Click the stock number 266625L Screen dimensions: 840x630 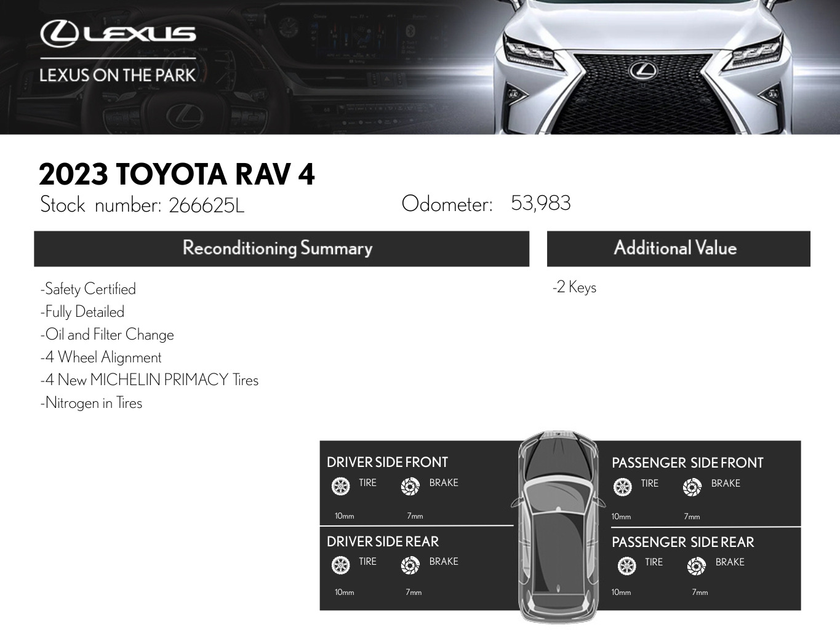pos(206,205)
